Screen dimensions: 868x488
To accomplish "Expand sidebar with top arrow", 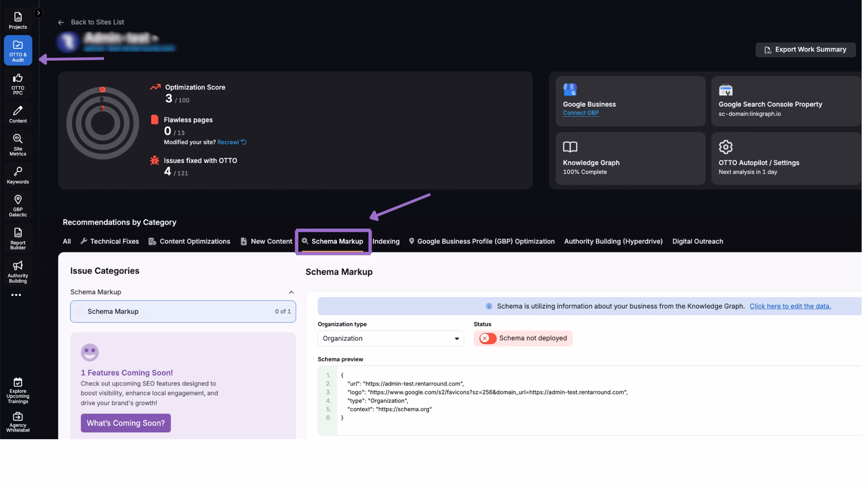I will (x=38, y=13).
